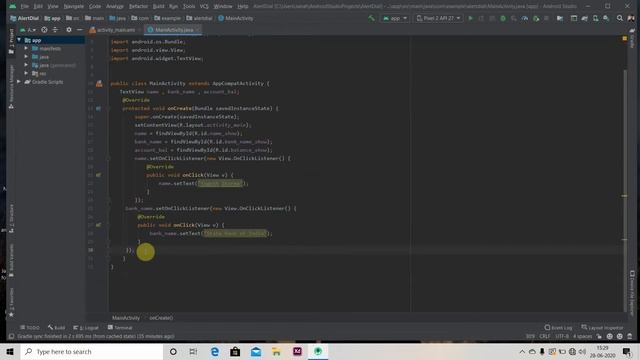The width and height of the screenshot is (640, 360).
Task: Open File Explorer from the taskbar
Action: (276, 351)
